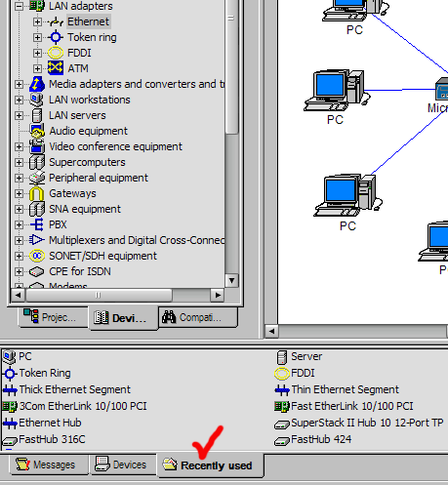
Task: Click the diagram canvas scroll left arrow
Action: tap(271, 332)
